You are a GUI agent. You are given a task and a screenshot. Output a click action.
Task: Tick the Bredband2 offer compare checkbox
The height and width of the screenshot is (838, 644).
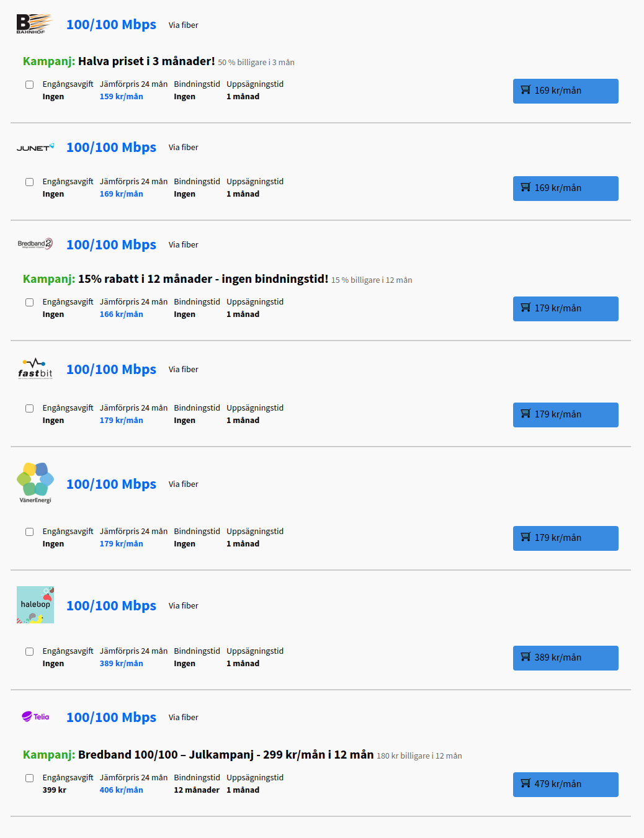point(29,302)
